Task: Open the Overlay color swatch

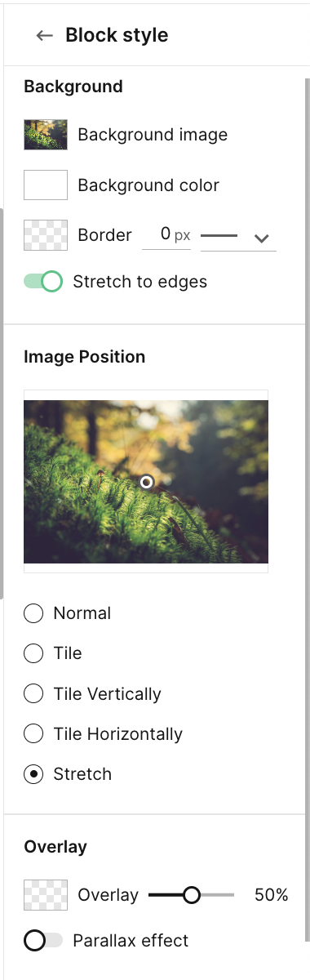Action: coord(46,895)
